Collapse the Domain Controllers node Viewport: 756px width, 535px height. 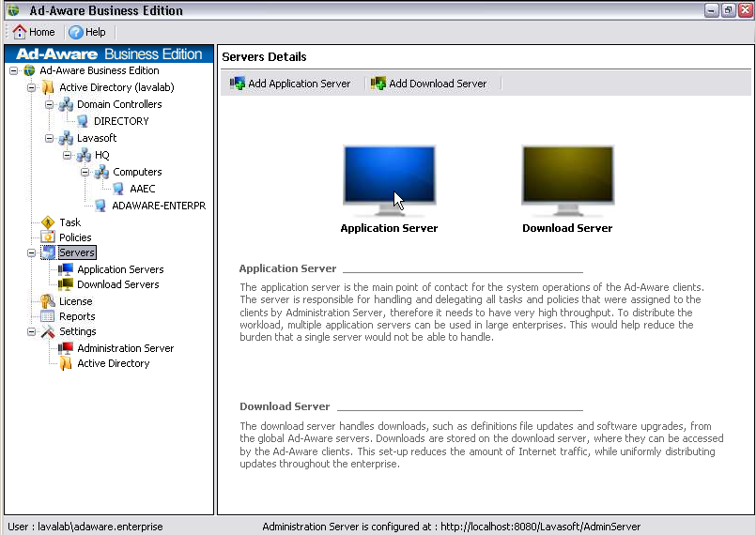[x=49, y=104]
